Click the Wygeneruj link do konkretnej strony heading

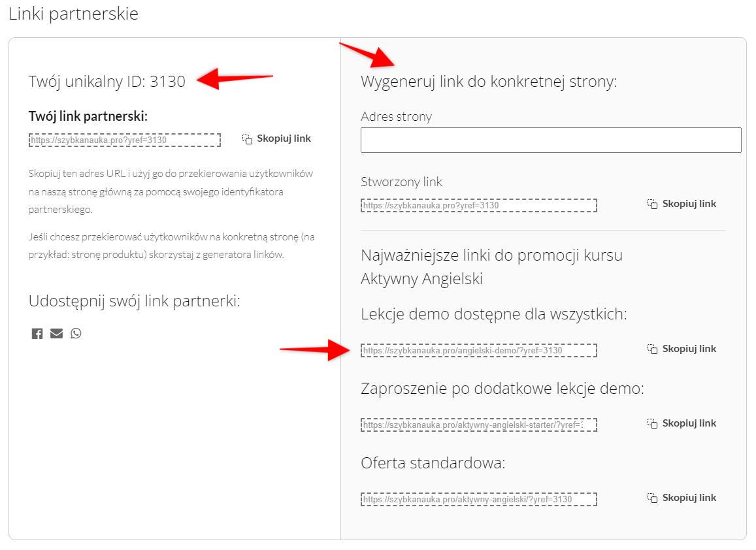(x=489, y=82)
